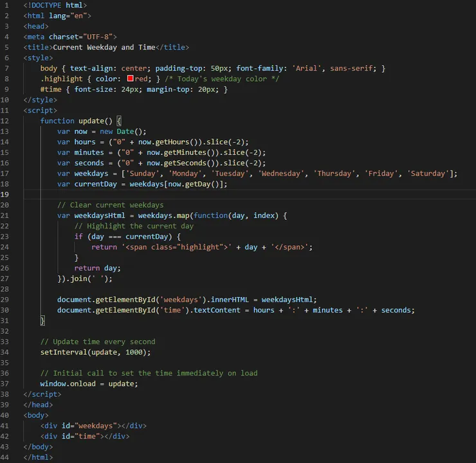Click the comment '// Update time every second'
This screenshot has height=463, width=476.
click(98, 342)
